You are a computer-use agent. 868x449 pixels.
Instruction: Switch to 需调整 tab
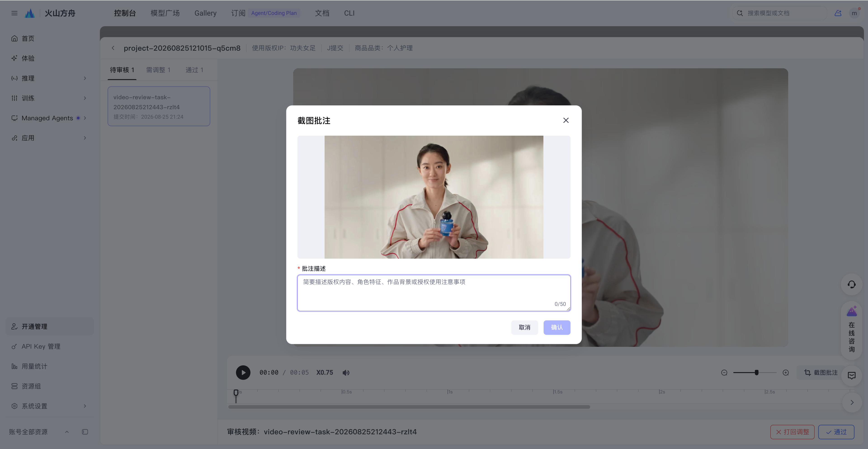pyautogui.click(x=158, y=70)
